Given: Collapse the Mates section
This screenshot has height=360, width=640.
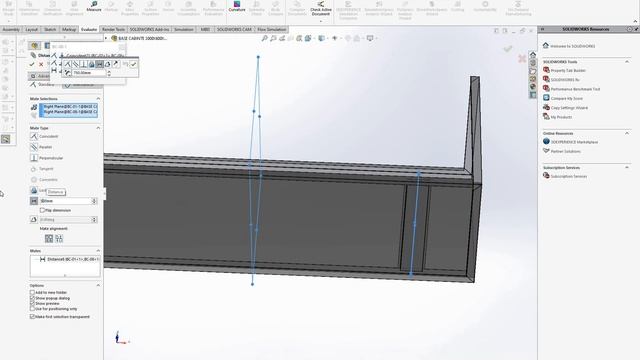Looking at the screenshot, I should pos(98,251).
